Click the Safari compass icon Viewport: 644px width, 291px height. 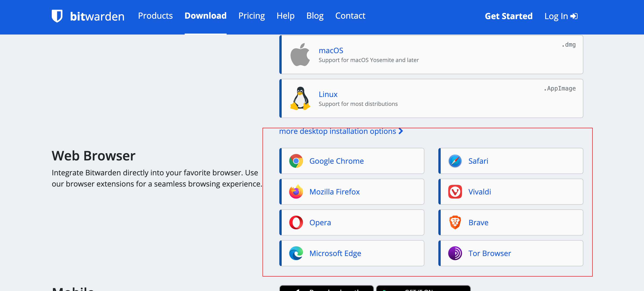coord(455,161)
